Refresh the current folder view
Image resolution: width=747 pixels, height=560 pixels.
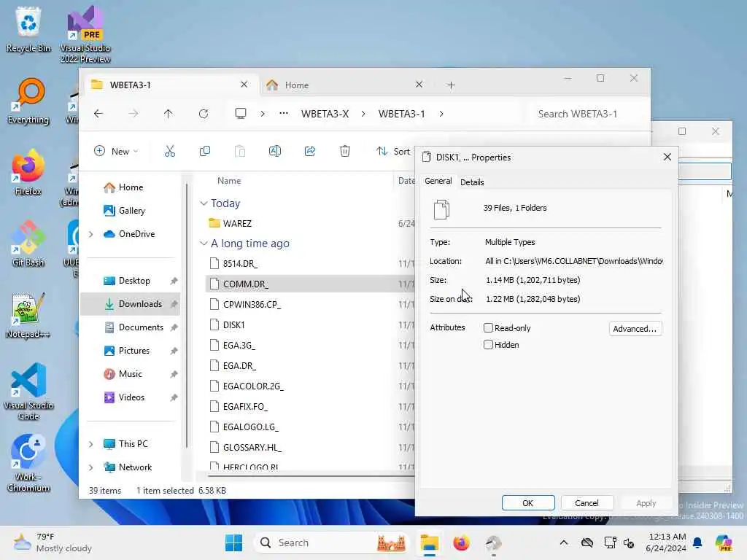click(x=204, y=114)
